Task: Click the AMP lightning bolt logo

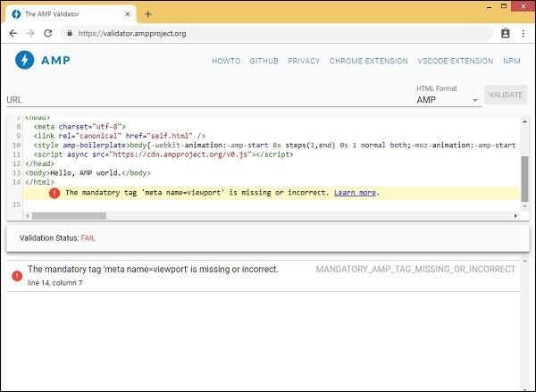Action: coord(25,60)
